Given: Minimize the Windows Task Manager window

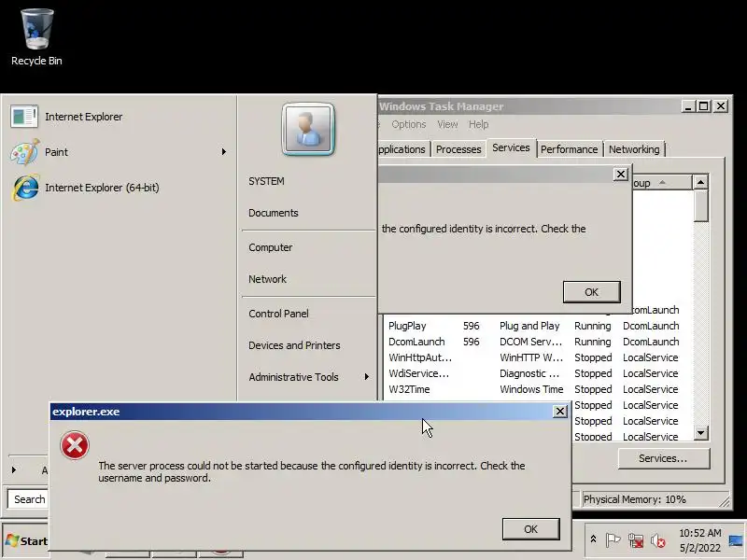Looking at the screenshot, I should 688,106.
